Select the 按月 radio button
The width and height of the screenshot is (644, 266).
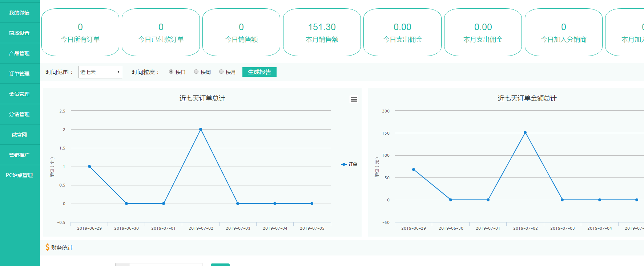(x=221, y=72)
